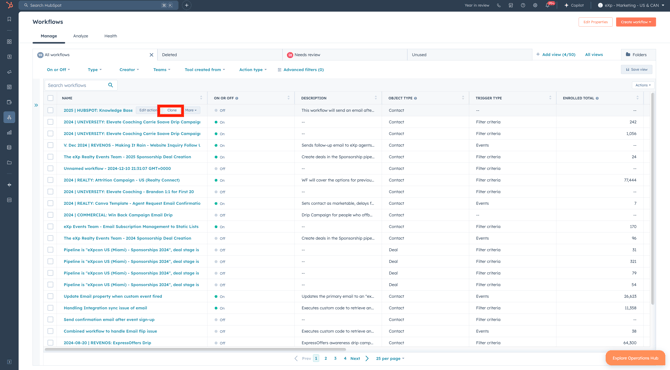The height and width of the screenshot is (370, 670).
Task: Open the Deleted view tab
Action: tap(220, 55)
